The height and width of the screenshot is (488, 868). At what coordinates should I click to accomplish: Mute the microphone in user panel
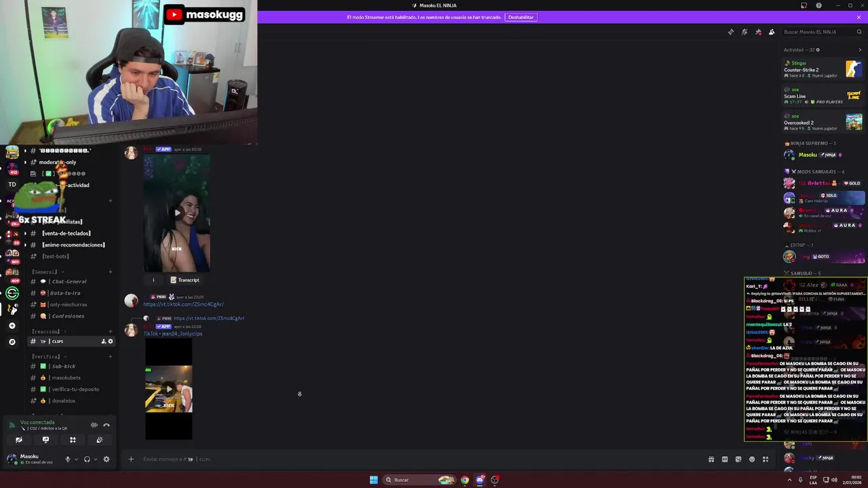(x=67, y=459)
